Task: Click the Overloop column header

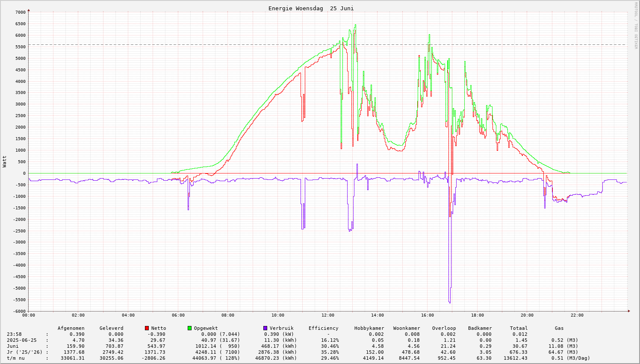Action: pyautogui.click(x=444, y=328)
